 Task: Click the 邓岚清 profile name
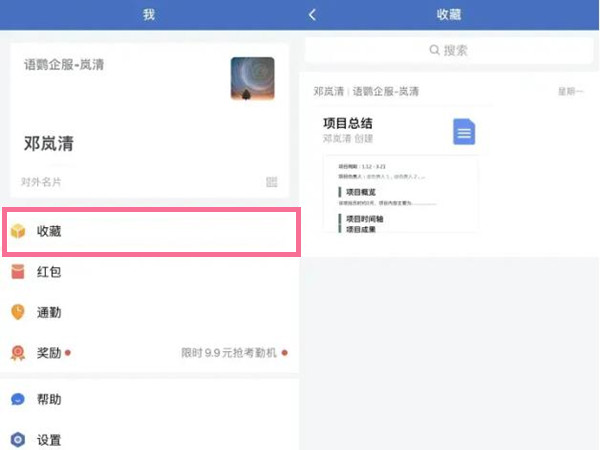49,143
